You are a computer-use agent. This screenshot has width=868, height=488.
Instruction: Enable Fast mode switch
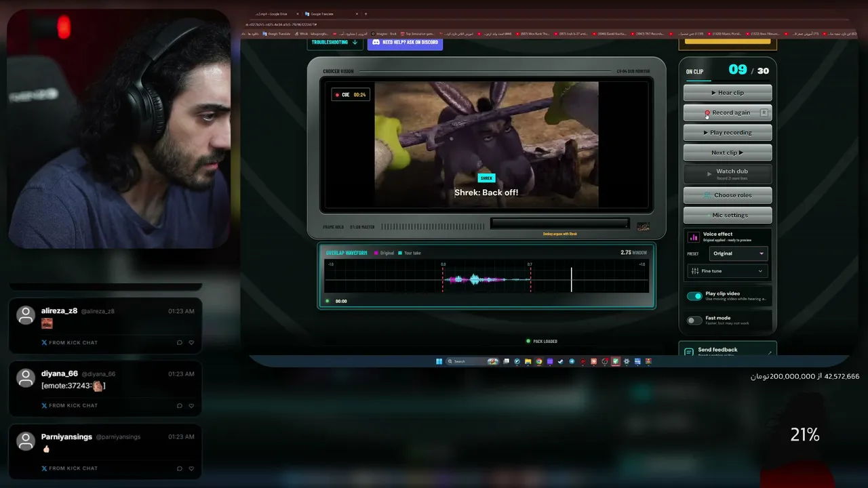pos(694,321)
